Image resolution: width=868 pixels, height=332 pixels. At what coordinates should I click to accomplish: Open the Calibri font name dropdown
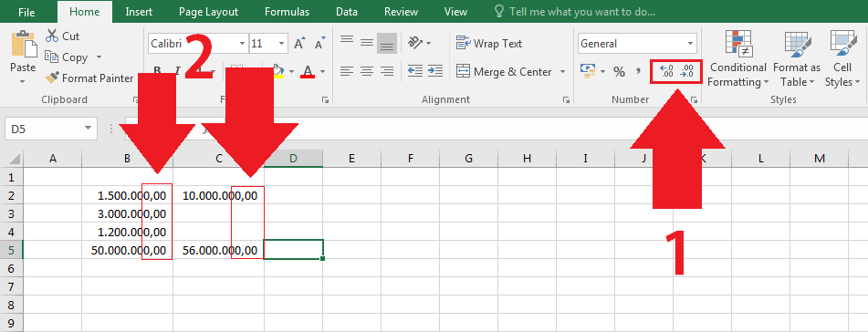click(242, 44)
